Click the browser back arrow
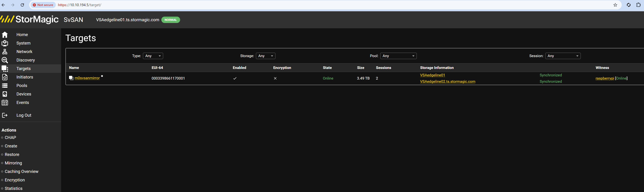The width and height of the screenshot is (644, 192). (3, 5)
